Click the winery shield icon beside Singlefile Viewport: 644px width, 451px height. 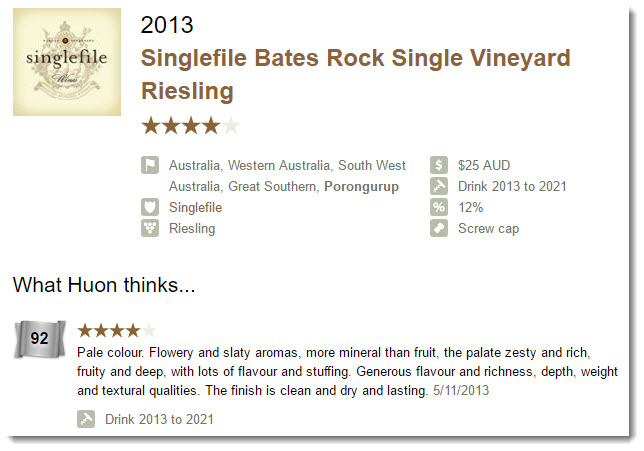coord(150,207)
